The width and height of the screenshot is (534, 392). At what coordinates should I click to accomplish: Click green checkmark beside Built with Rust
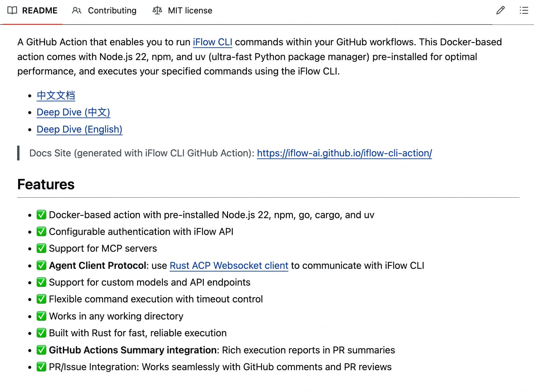41,333
